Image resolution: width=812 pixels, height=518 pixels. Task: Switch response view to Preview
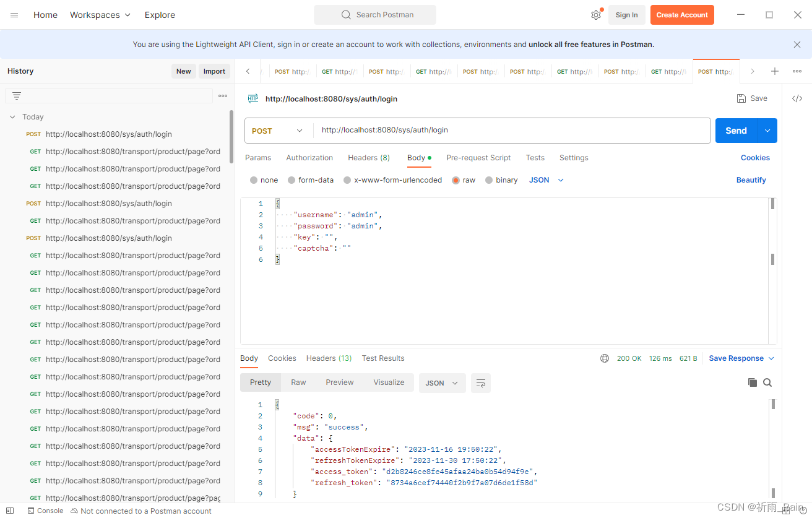click(x=340, y=382)
